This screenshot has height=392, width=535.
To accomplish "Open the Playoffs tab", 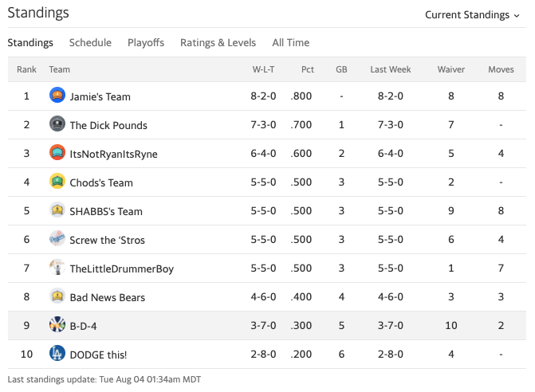I will (146, 42).
